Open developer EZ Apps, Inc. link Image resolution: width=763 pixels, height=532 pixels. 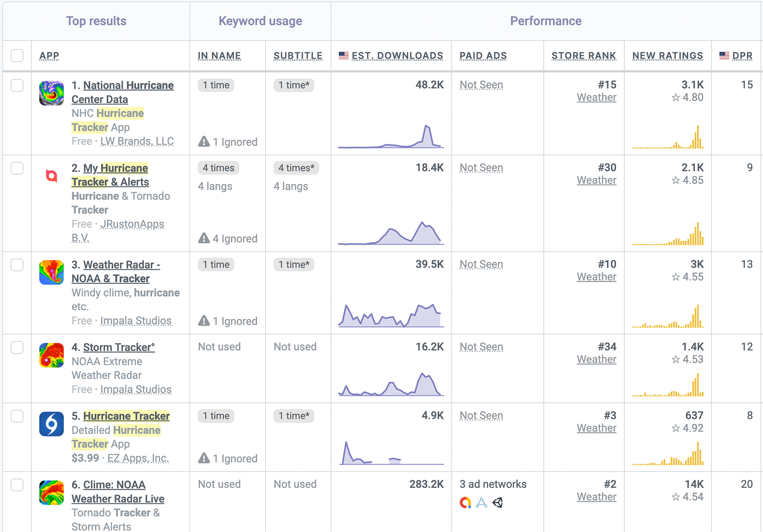click(x=138, y=458)
